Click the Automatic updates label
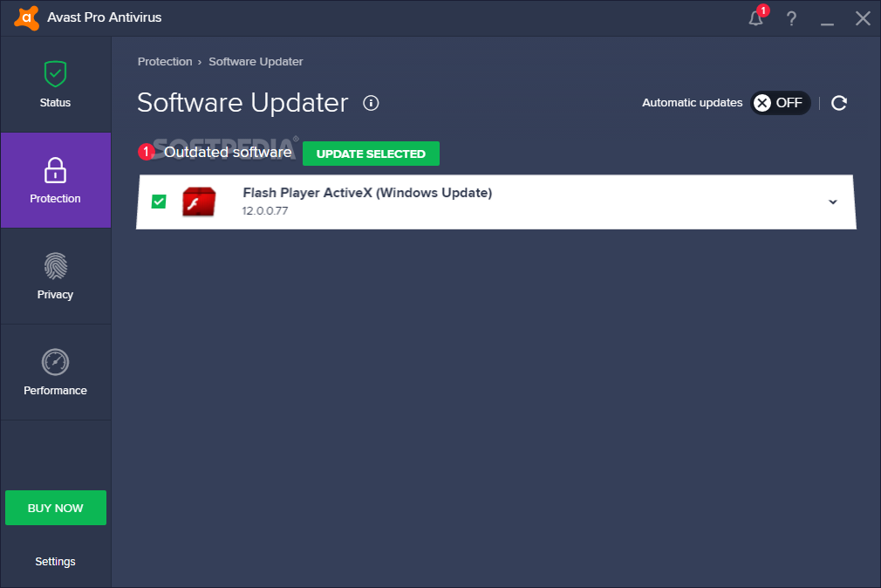The height and width of the screenshot is (588, 881). click(693, 103)
